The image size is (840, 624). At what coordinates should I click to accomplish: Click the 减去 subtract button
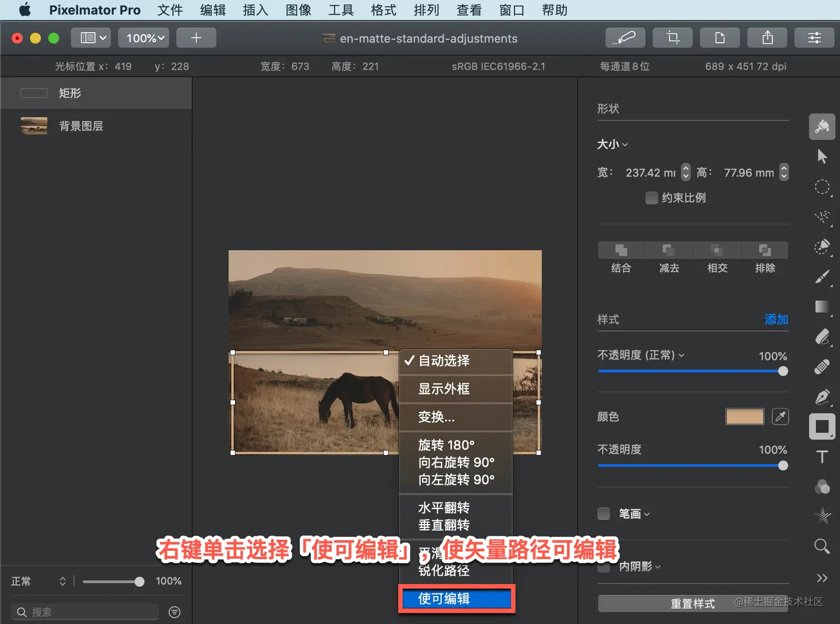[669, 250]
